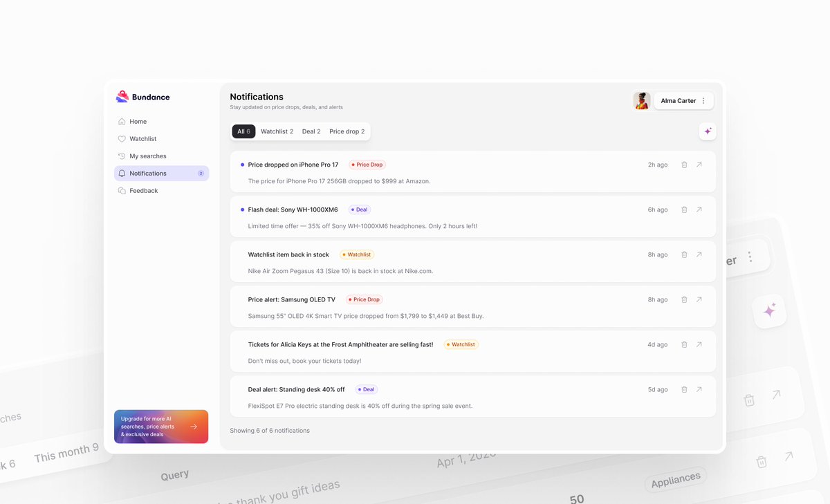Delete the Samsung OLED TV price alert
Image resolution: width=830 pixels, height=504 pixels.
[x=684, y=299]
